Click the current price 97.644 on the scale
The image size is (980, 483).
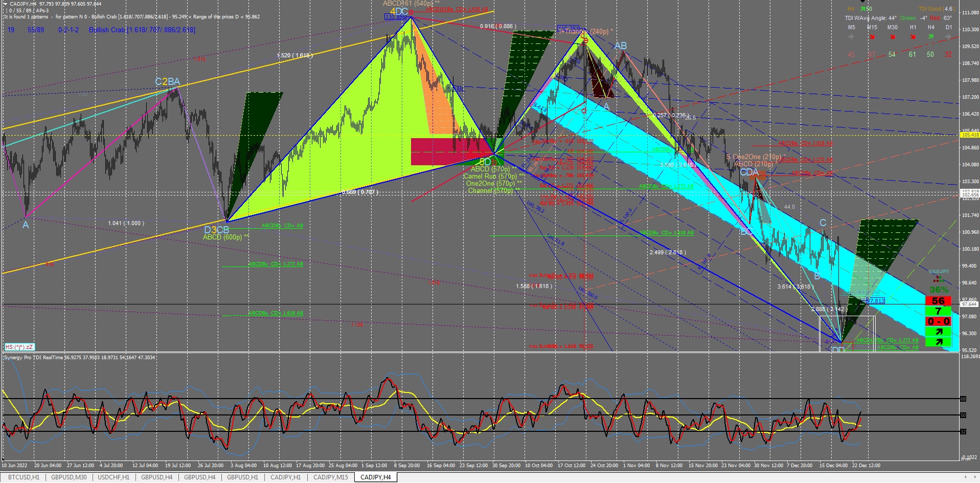[x=969, y=304]
